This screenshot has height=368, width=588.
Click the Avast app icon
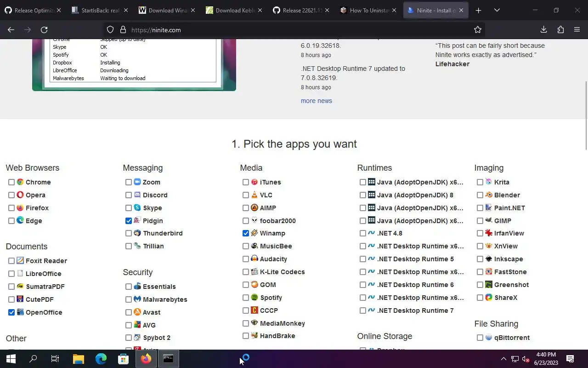(137, 312)
